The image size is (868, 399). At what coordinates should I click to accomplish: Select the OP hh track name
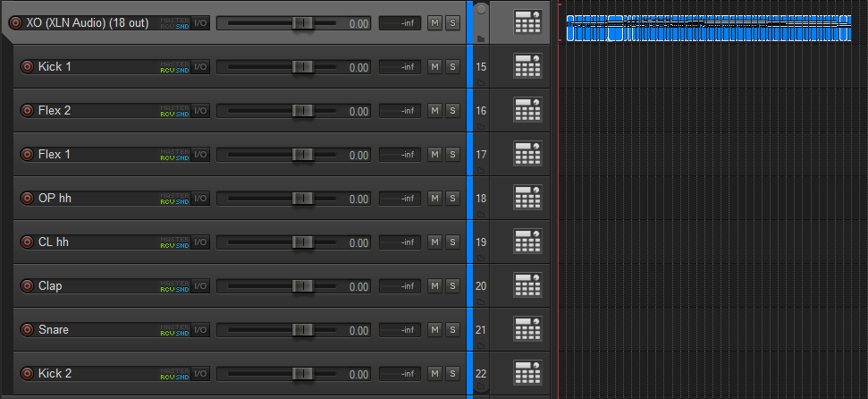pyautogui.click(x=55, y=199)
